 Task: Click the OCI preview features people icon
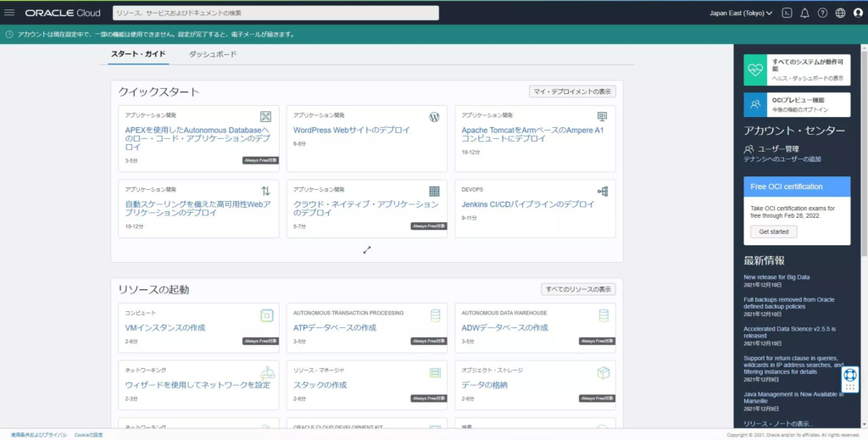(755, 104)
